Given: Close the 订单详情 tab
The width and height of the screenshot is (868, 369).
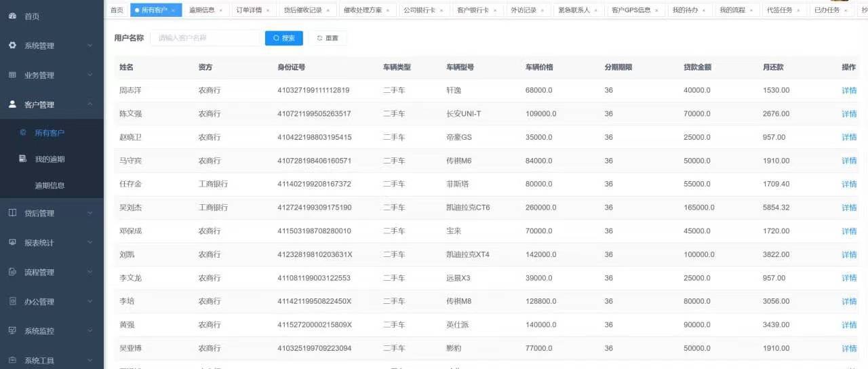Looking at the screenshot, I should pos(268,10).
